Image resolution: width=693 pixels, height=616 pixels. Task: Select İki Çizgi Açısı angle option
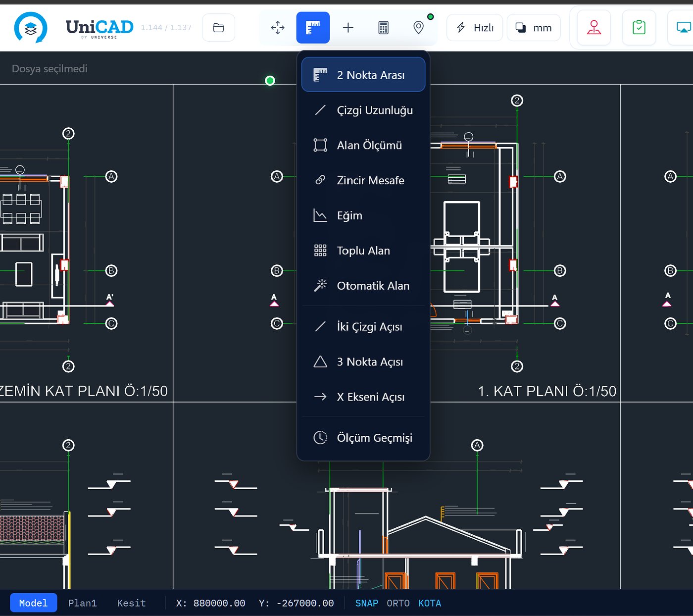pos(363,327)
